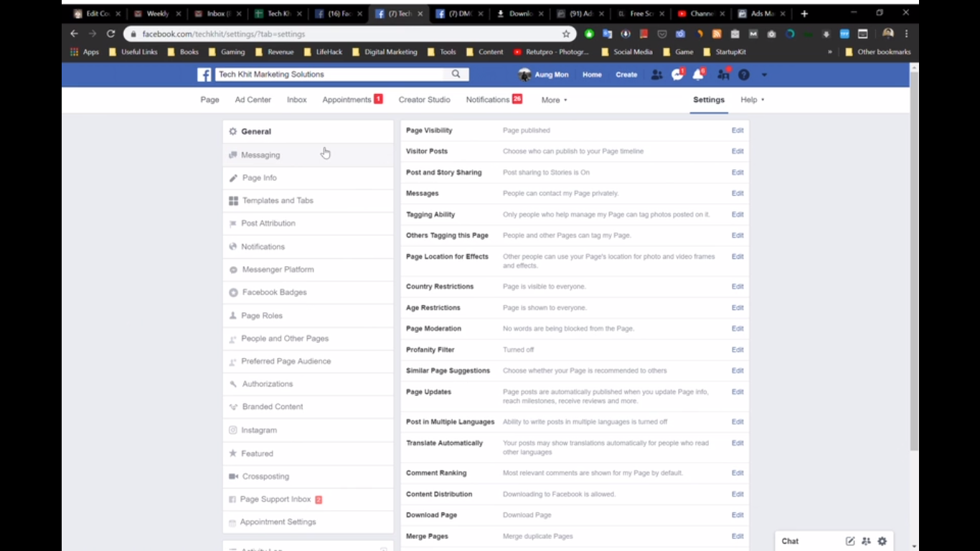Click new message icon in Chat bar
The image size is (980, 551).
[850, 541]
